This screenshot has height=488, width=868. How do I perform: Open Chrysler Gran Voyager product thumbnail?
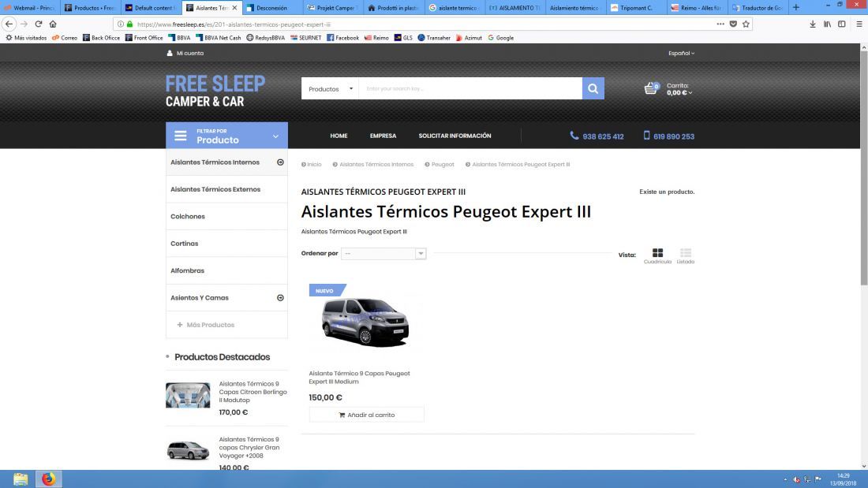[x=188, y=450]
